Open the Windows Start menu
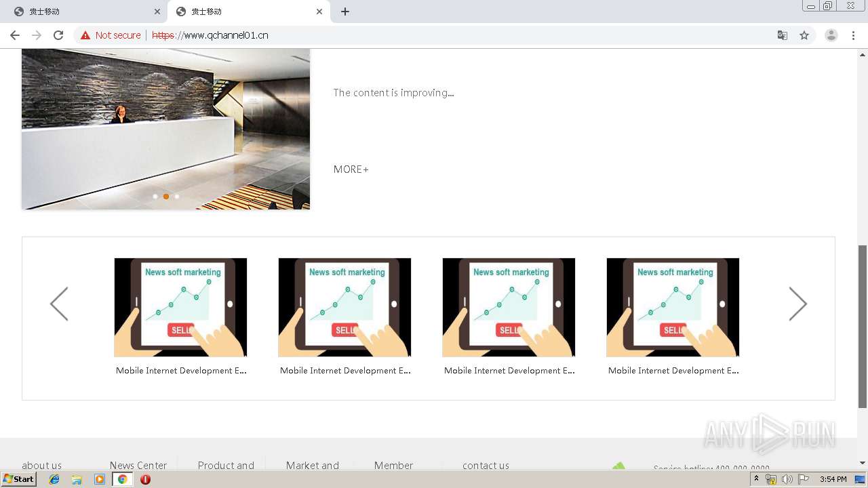 tap(19, 479)
